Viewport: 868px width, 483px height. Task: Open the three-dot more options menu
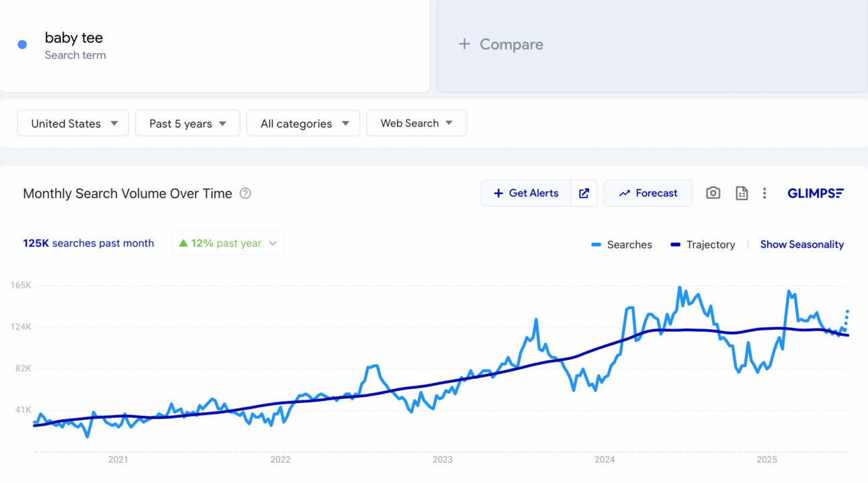765,193
